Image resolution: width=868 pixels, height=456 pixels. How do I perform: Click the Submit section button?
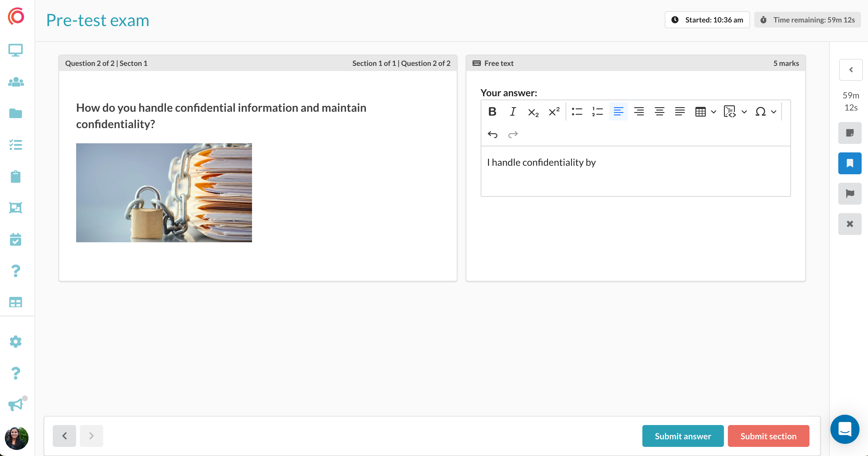pyautogui.click(x=768, y=436)
